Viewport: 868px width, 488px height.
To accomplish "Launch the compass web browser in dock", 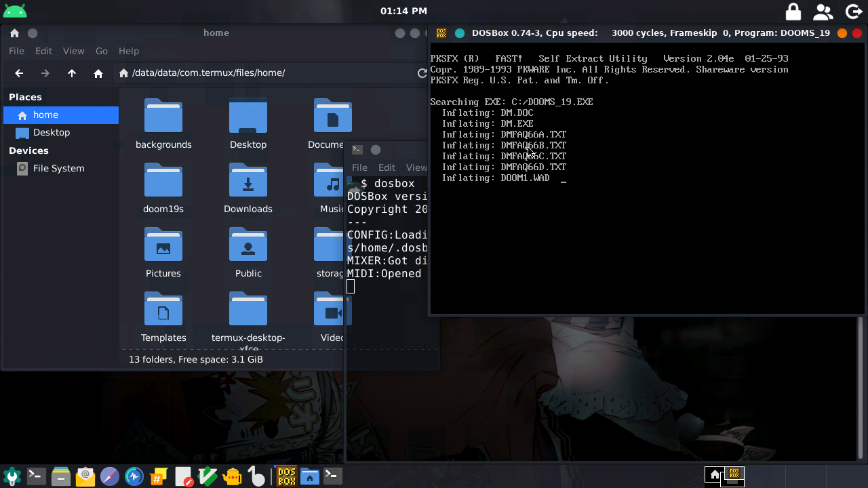I will (110, 476).
